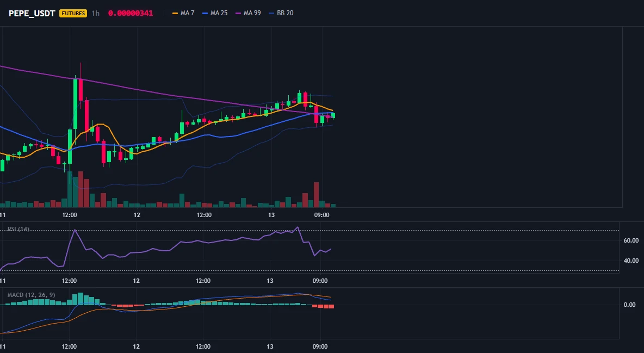Click the MACD (12, 26, 9) label
The height and width of the screenshot is (353, 644).
(31, 295)
